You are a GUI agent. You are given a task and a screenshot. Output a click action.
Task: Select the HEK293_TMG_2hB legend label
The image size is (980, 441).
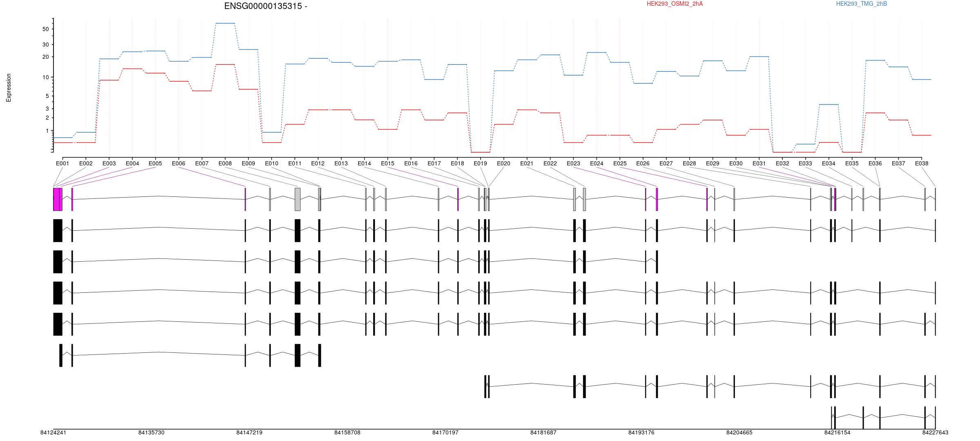pyautogui.click(x=862, y=4)
